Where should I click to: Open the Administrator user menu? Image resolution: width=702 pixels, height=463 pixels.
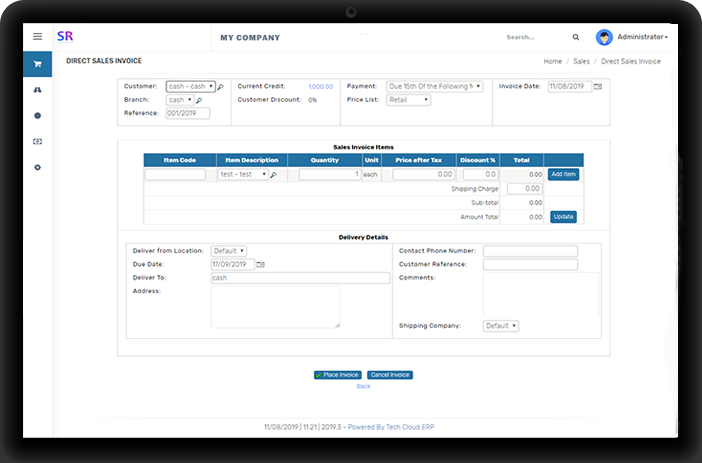pyautogui.click(x=633, y=37)
